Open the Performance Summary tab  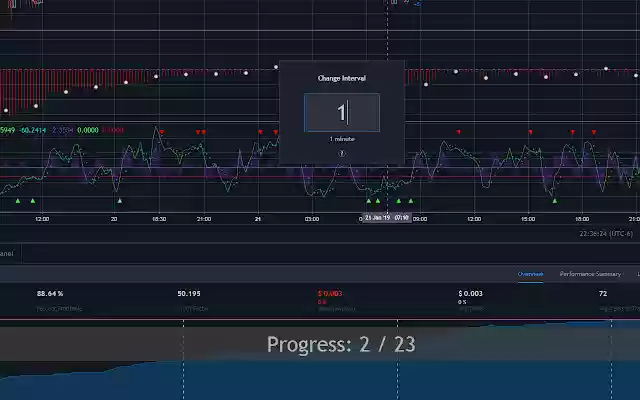(590, 274)
